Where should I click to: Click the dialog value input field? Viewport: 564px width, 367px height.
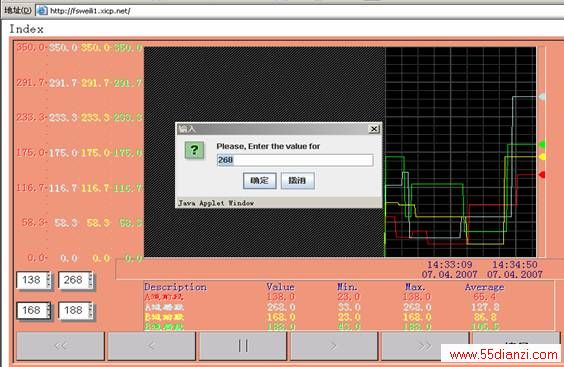point(295,160)
